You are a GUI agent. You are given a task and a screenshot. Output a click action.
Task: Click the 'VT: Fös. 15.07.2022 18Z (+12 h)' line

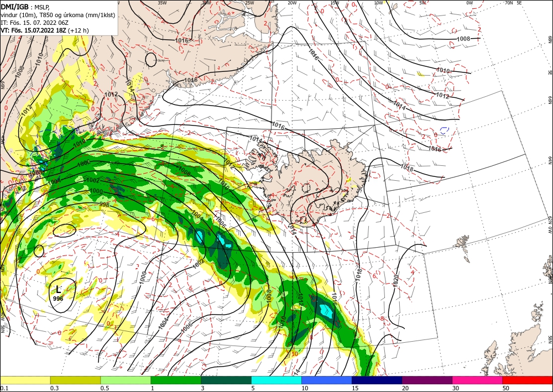(44, 30)
